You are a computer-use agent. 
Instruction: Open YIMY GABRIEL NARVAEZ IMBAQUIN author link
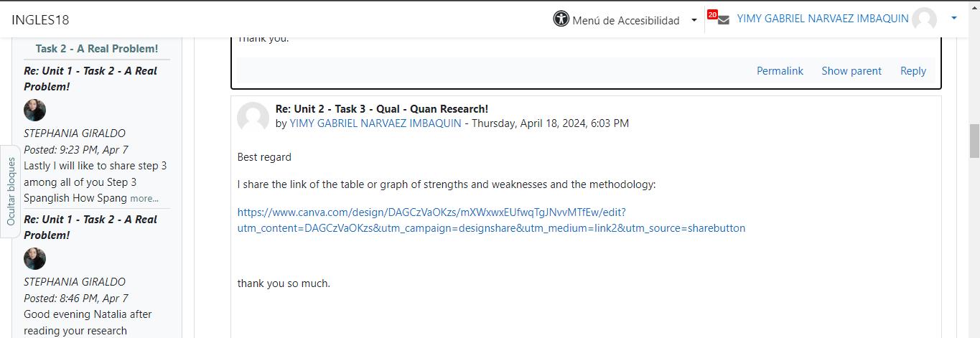point(375,123)
